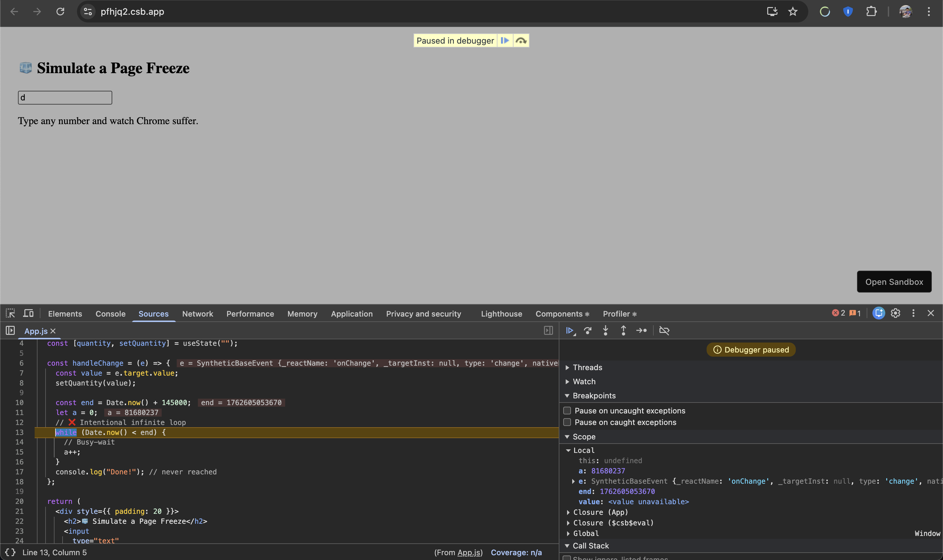This screenshot has height=560, width=943.
Task: Open App.js via the status bar link
Action: pos(469,552)
